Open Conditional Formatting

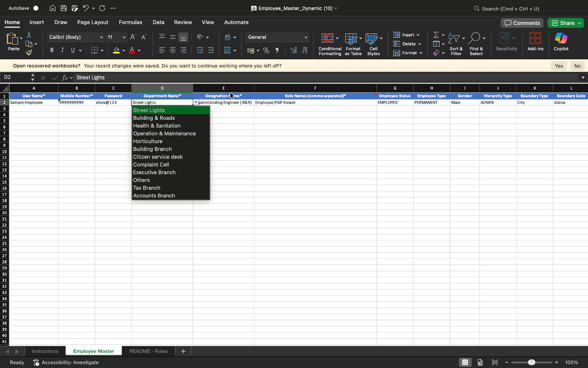[330, 44]
